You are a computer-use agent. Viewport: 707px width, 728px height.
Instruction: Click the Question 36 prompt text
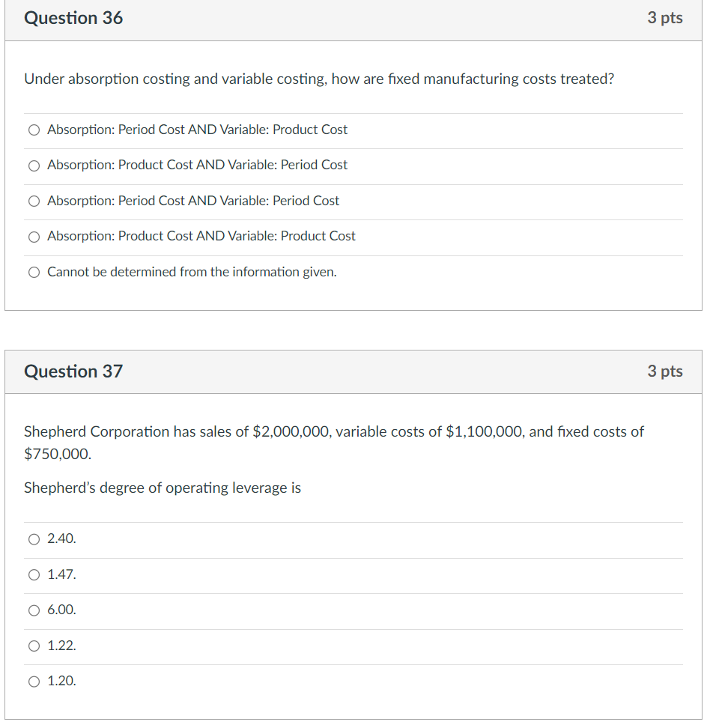[x=319, y=79]
